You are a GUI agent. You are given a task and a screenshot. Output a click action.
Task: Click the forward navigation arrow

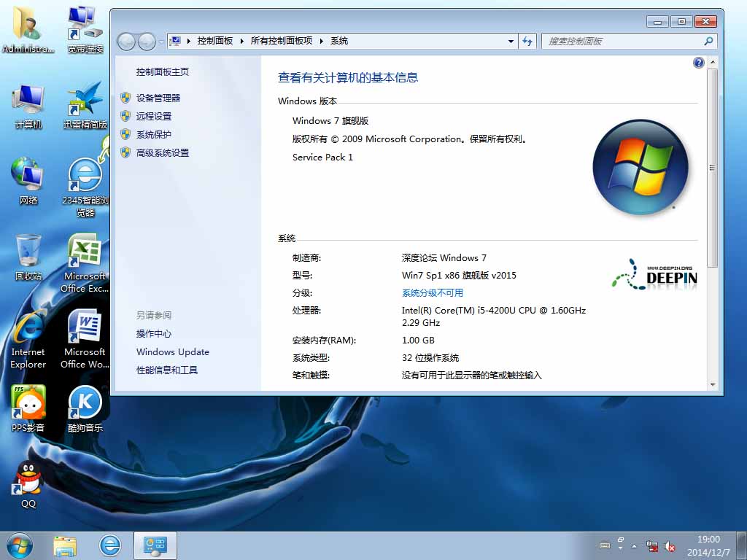click(147, 42)
